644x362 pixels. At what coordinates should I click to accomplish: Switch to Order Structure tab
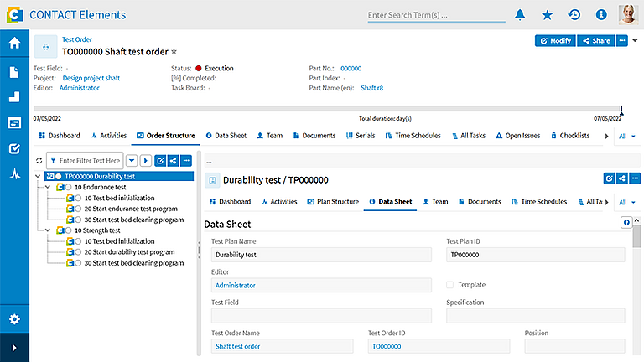click(x=166, y=136)
